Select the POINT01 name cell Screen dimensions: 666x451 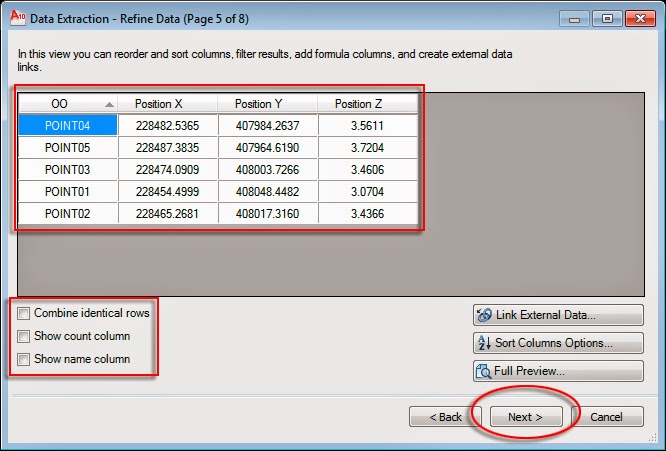click(68, 192)
